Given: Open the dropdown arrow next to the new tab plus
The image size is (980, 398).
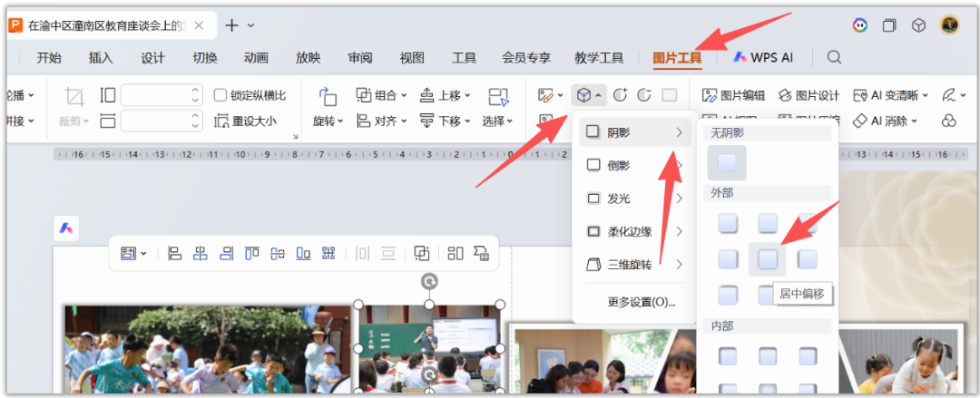Looking at the screenshot, I should (x=250, y=25).
